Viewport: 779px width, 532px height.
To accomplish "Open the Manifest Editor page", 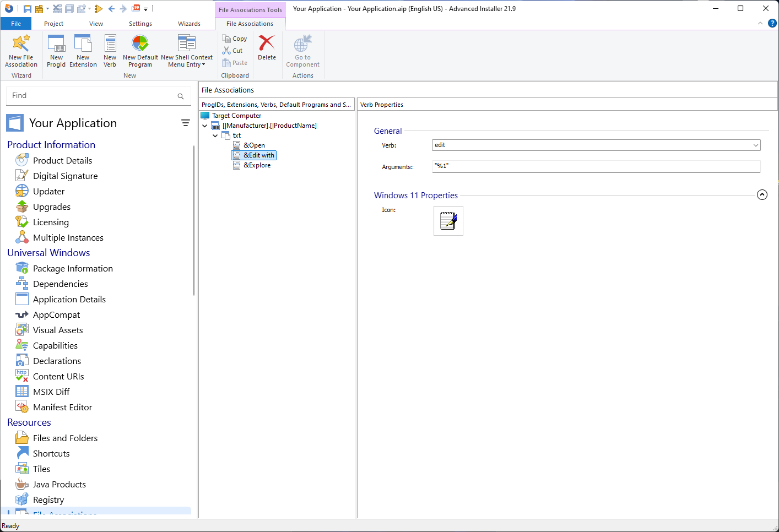I will tap(62, 407).
